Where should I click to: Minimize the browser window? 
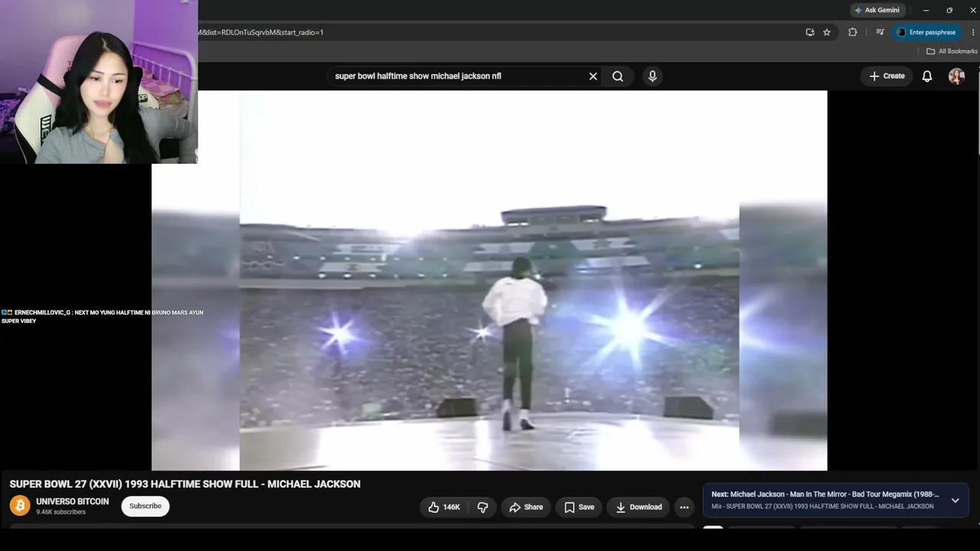pos(926,10)
